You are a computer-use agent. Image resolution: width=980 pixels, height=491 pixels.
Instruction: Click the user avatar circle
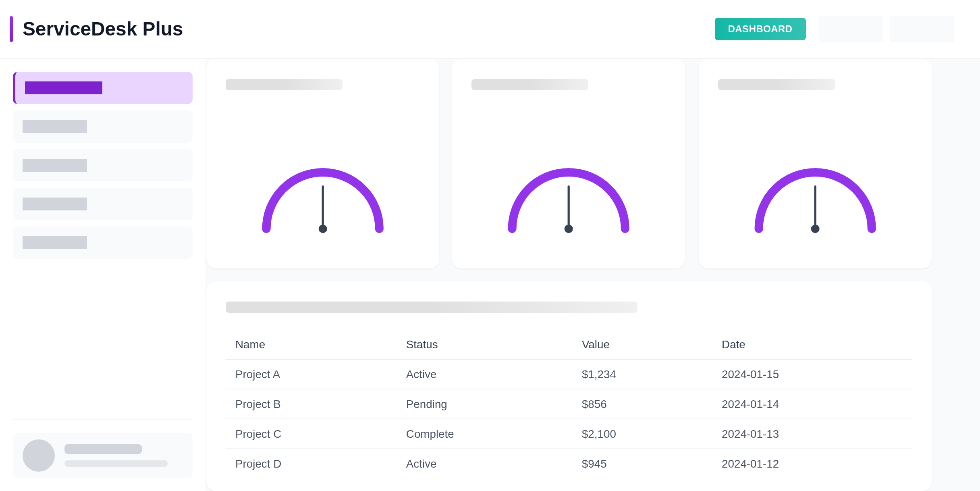[x=39, y=456]
